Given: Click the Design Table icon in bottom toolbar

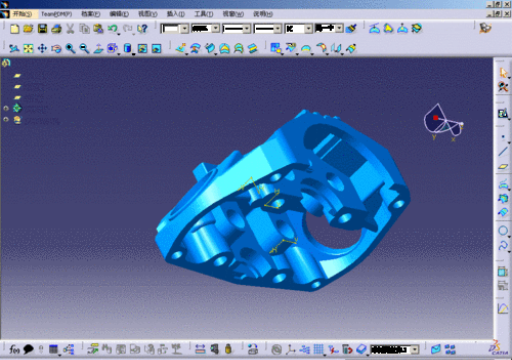Looking at the screenshot, I should pyautogui.click(x=53, y=349).
